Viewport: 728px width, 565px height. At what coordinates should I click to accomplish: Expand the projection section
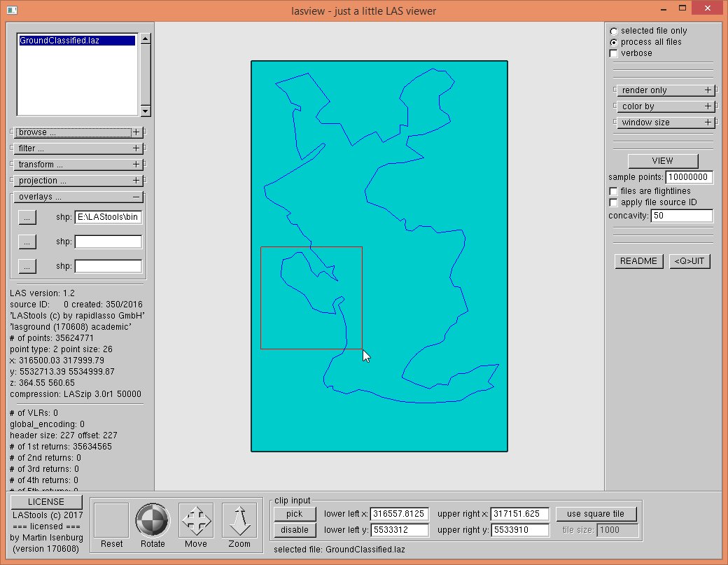coord(136,181)
